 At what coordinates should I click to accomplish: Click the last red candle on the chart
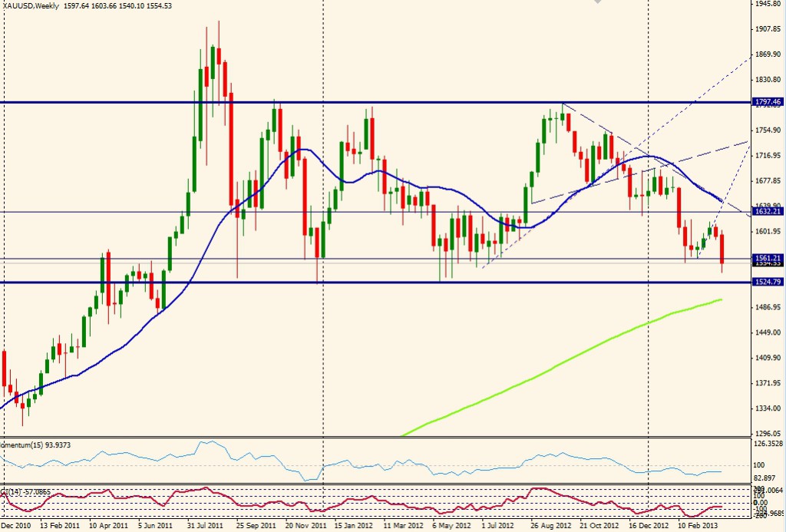(x=722, y=250)
